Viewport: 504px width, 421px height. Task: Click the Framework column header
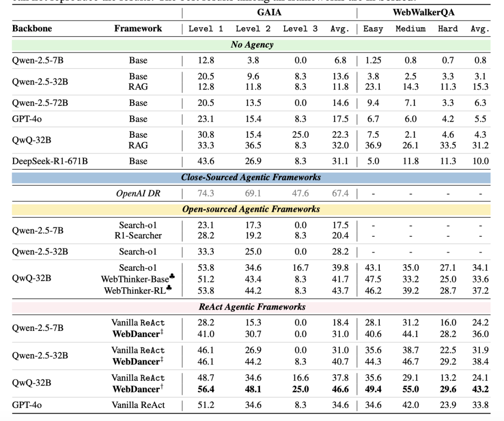138,28
